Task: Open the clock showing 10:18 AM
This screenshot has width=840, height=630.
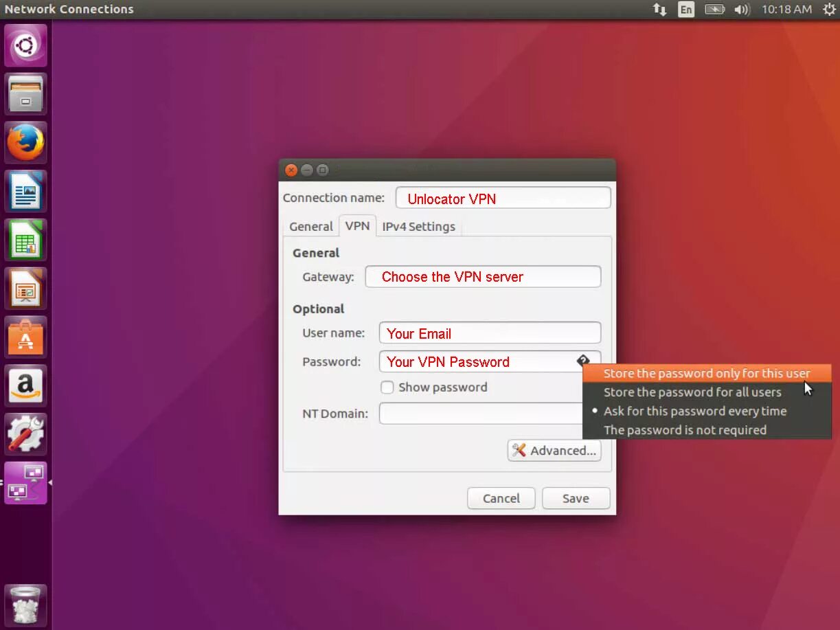Action: pos(786,10)
